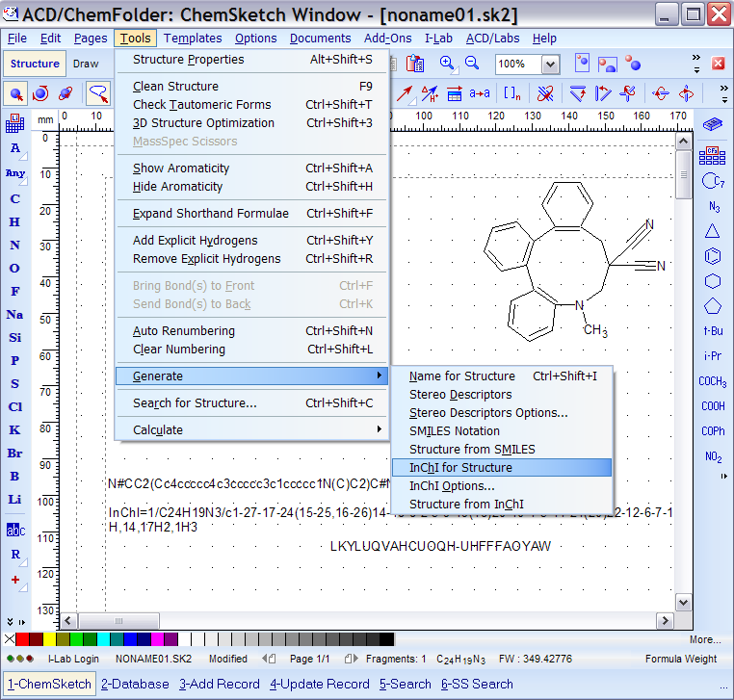The height and width of the screenshot is (700, 734).
Task: Add the COOH radical group
Action: (x=713, y=406)
